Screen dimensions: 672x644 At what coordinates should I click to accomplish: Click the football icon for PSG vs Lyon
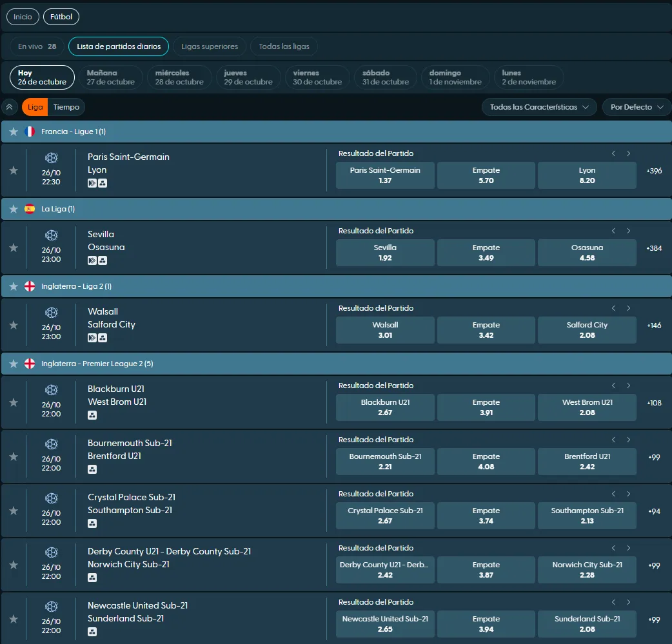point(52,158)
